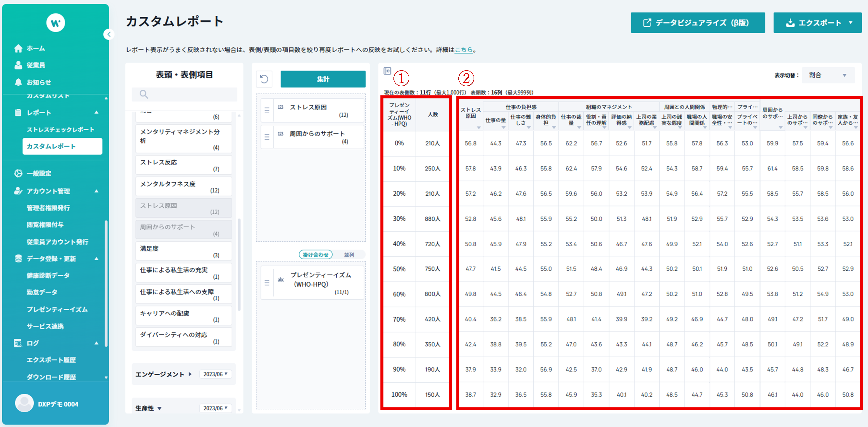Viewport: 868px width, 427px height.
Task: Open プレゼンティーイズム sidebar menu item
Action: pos(57,309)
